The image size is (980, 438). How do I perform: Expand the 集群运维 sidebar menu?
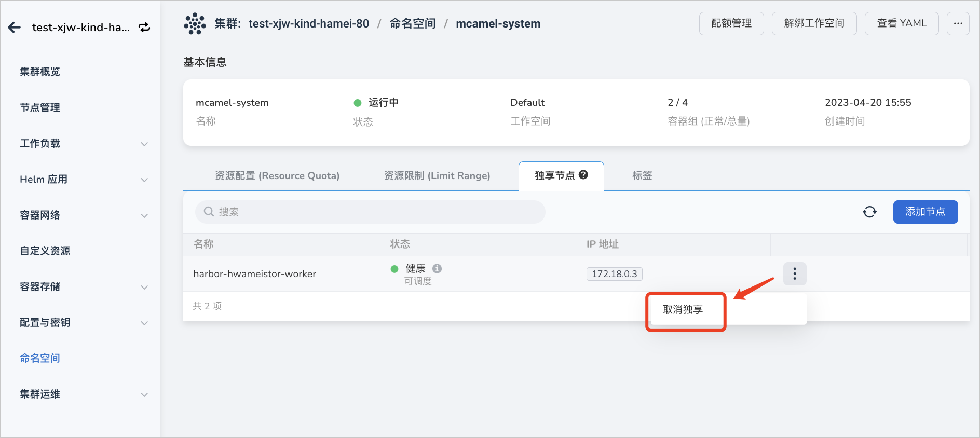[144, 394]
